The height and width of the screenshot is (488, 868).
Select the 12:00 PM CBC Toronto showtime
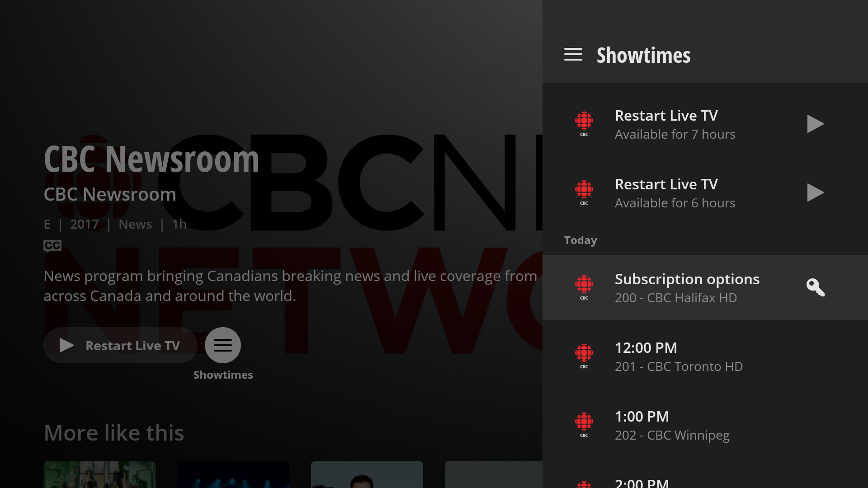click(x=678, y=356)
